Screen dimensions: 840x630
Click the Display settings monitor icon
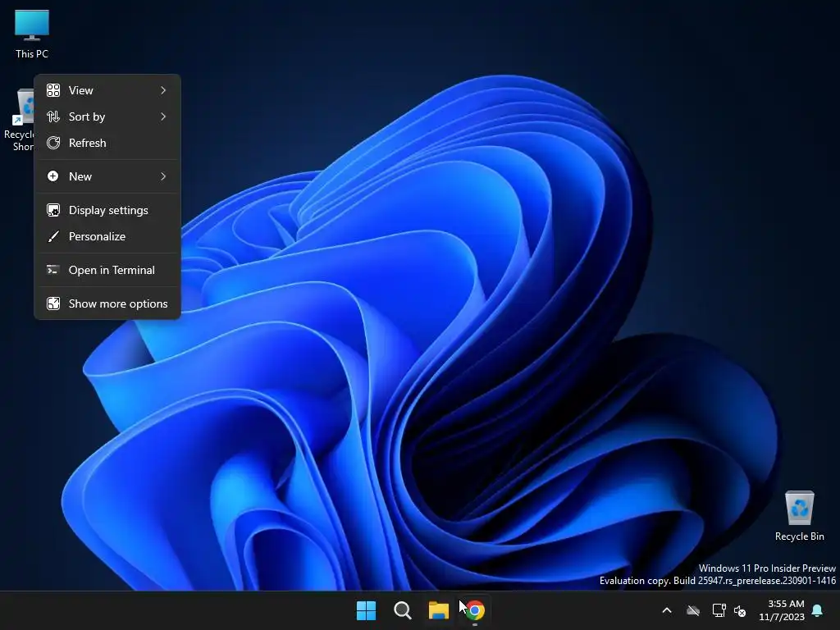53,211
